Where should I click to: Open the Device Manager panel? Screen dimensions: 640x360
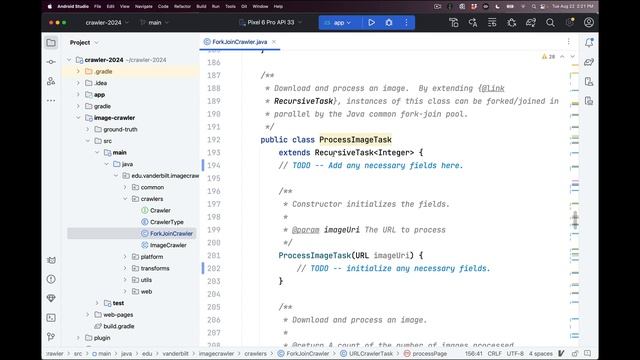(x=589, y=81)
